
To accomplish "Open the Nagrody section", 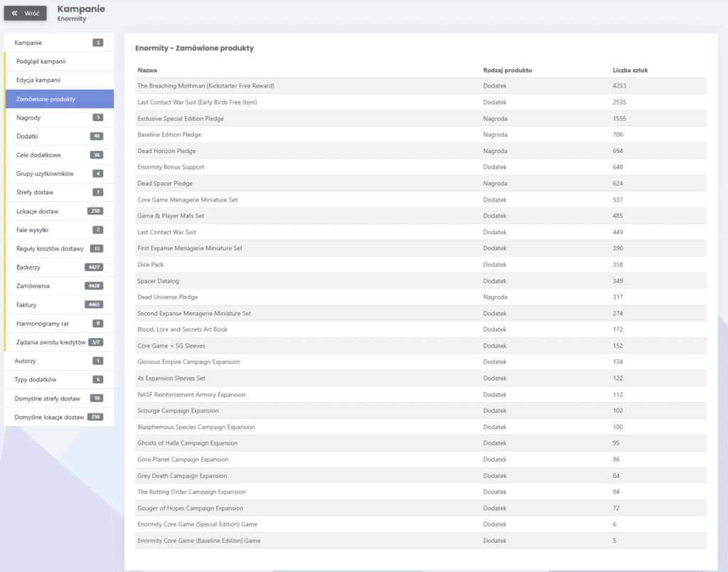I will tap(29, 117).
